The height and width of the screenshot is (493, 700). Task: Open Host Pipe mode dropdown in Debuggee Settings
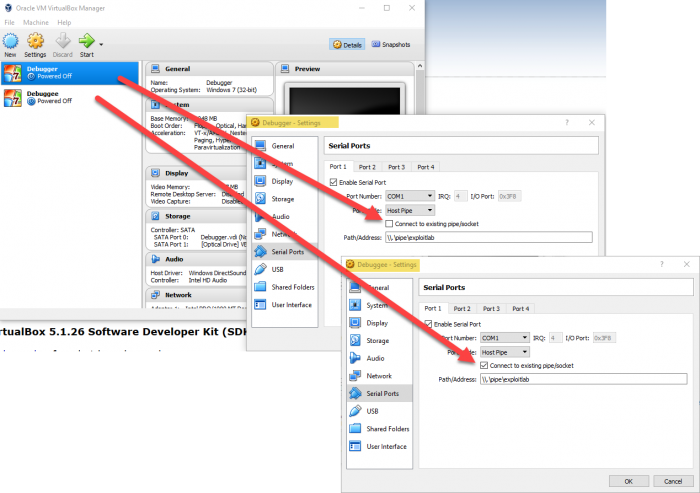click(x=504, y=352)
